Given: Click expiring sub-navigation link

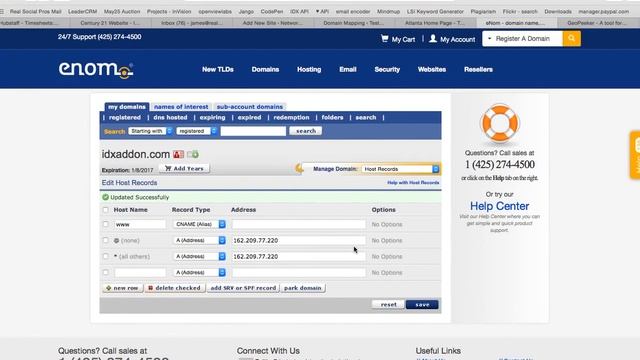Looking at the screenshot, I should coord(212,118).
